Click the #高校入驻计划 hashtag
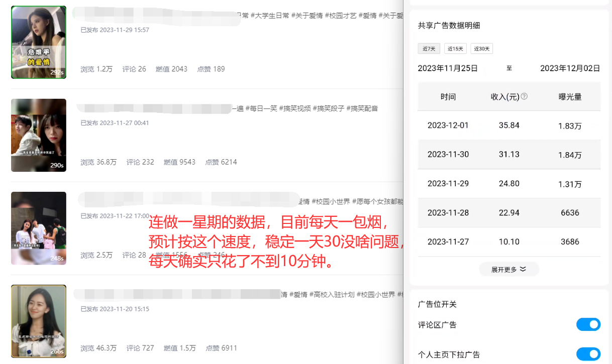Screen dimensions: 612x364 pyautogui.click(x=332, y=295)
